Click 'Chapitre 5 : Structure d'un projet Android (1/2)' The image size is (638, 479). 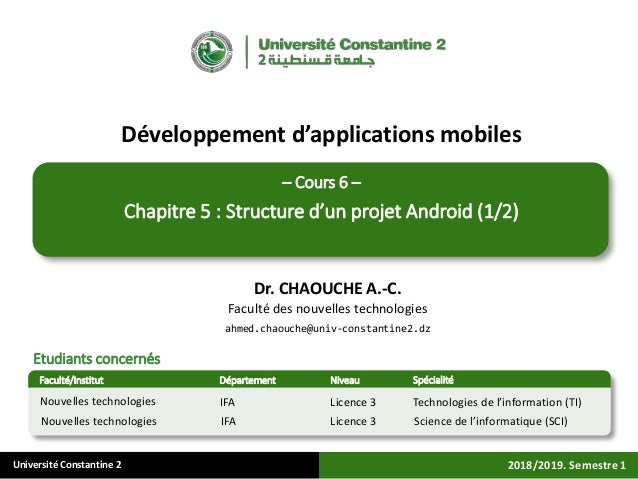[321, 212]
